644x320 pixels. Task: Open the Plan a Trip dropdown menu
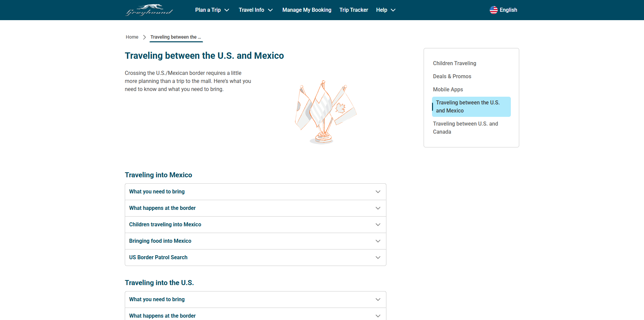click(212, 10)
